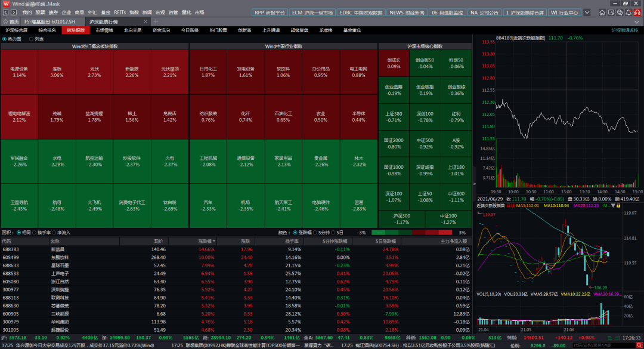
Task: Click the 06 自选股监控 shortcut button
Action: tap(447, 13)
